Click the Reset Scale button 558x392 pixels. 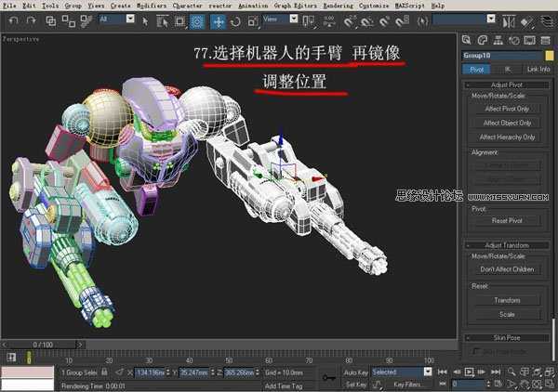tap(507, 315)
